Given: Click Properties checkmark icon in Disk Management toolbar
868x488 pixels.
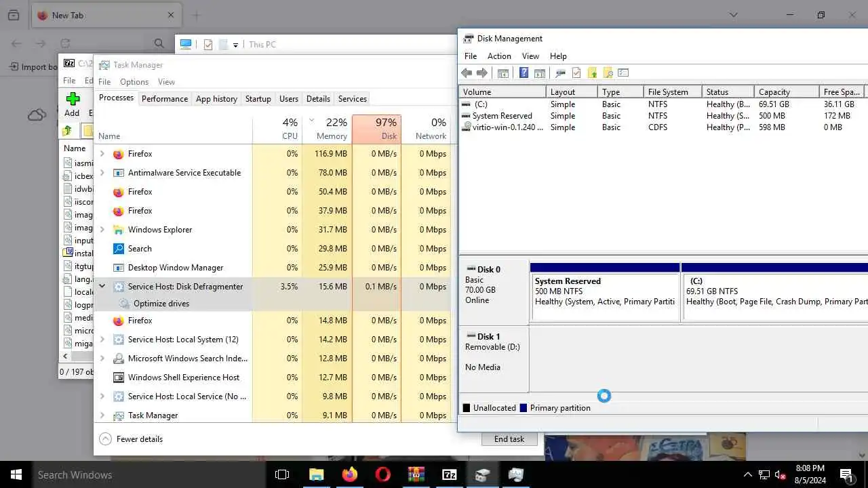Looking at the screenshot, I should point(576,73).
